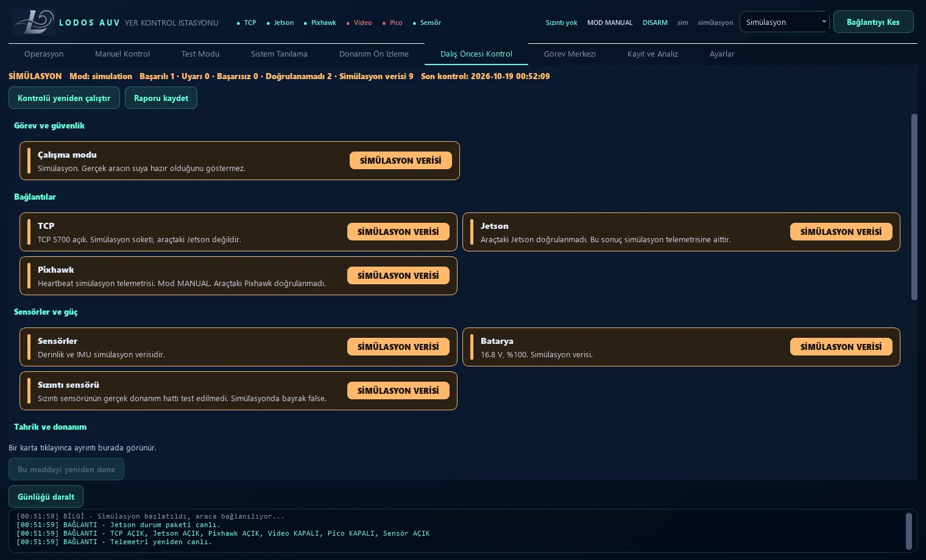Select the TCP check card
Image resolution: width=926 pixels, height=560 pixels.
238,232
